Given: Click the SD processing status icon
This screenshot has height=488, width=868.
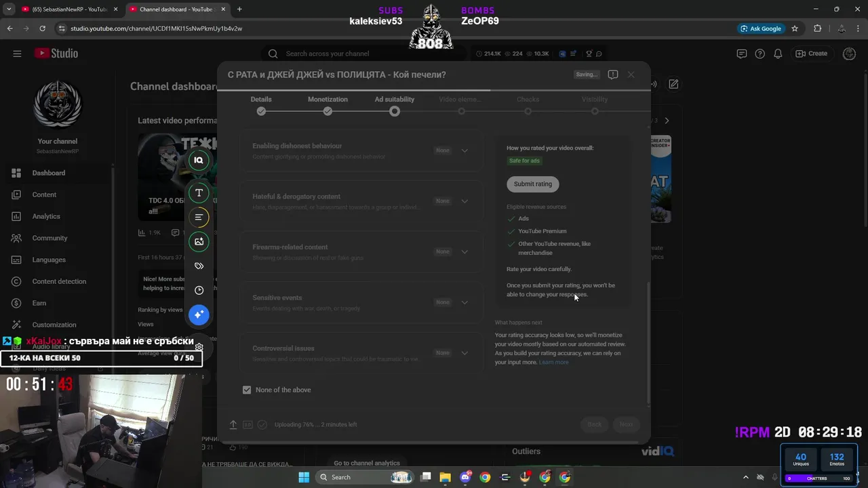Looking at the screenshot, I should [x=248, y=425].
